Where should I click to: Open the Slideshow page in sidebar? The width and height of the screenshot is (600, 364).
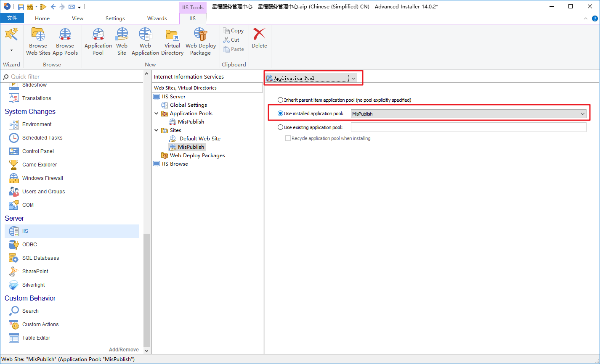click(x=35, y=85)
